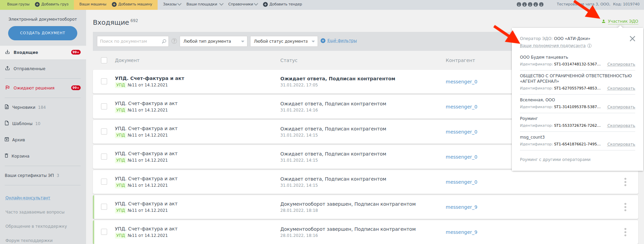Viewport: 644px width, 244px height.
Task: Click the Отправленные outbox icon in sidebar
Action: coord(7,68)
